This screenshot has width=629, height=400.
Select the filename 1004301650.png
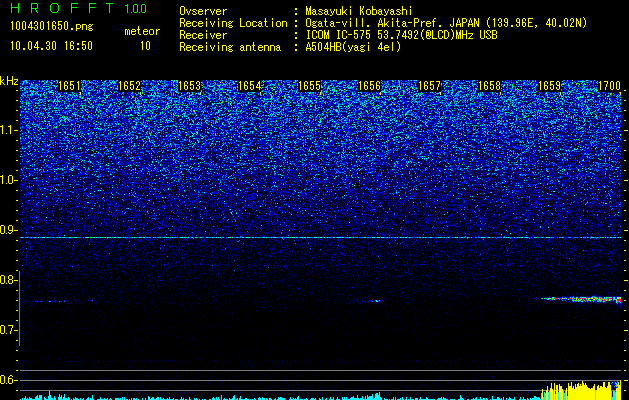(x=52, y=26)
